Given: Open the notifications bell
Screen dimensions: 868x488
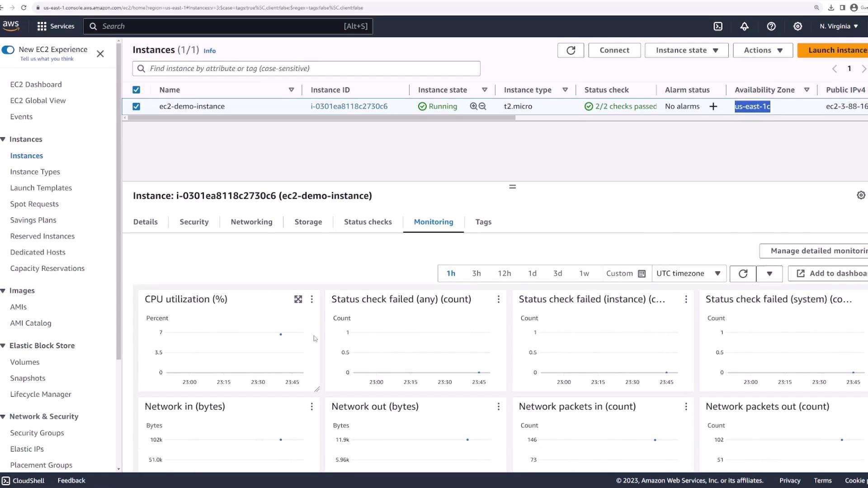Looking at the screenshot, I should click(744, 26).
